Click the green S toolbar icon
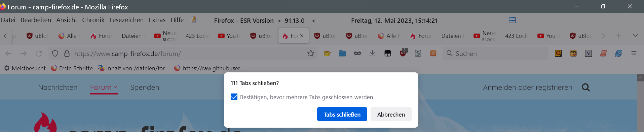 pos(418,53)
